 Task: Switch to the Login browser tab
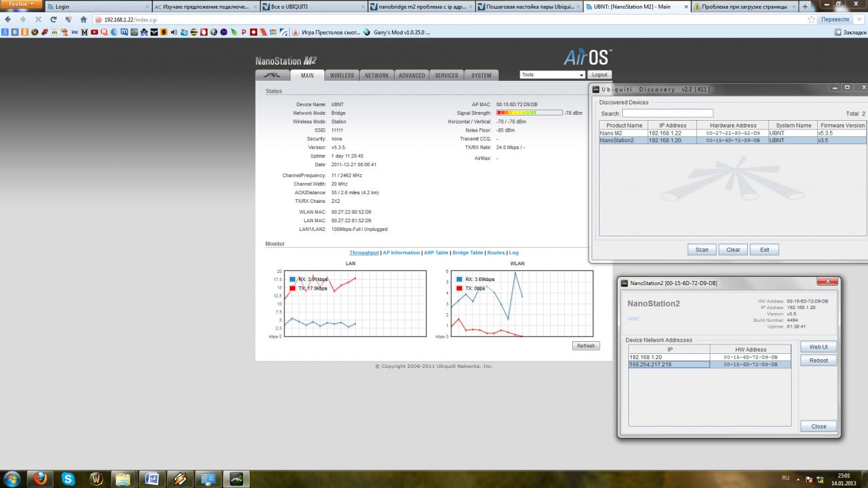click(99, 7)
